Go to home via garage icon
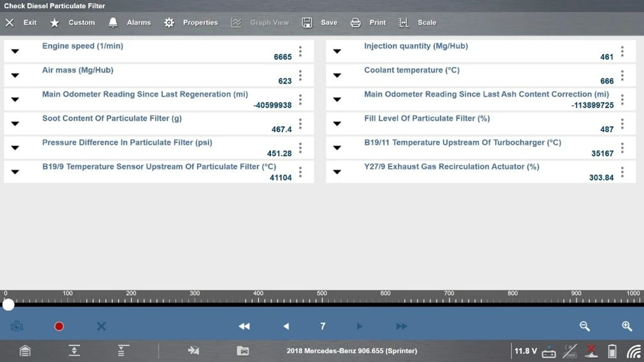The image size is (644, 362). 25,351
